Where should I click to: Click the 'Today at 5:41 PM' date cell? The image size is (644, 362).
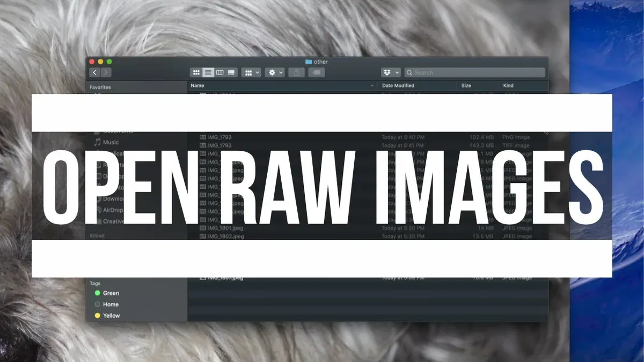point(402,145)
